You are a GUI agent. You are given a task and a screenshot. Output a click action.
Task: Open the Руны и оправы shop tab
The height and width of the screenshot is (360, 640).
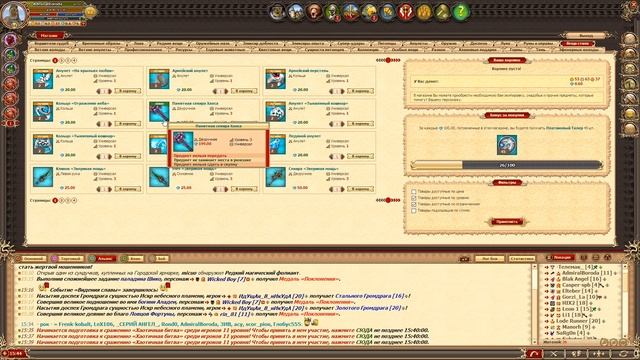[x=538, y=43]
